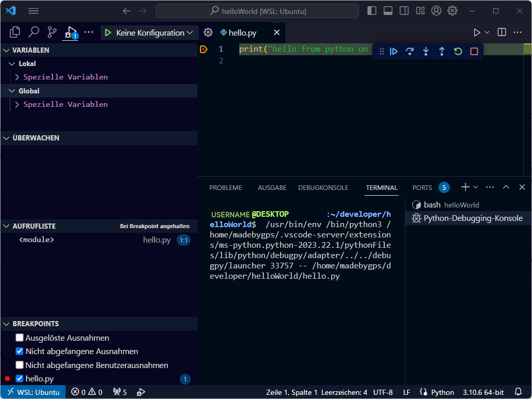This screenshot has width=532, height=399.
Task: Disable the hello.py breakpoint checkbox
Action: point(19,378)
